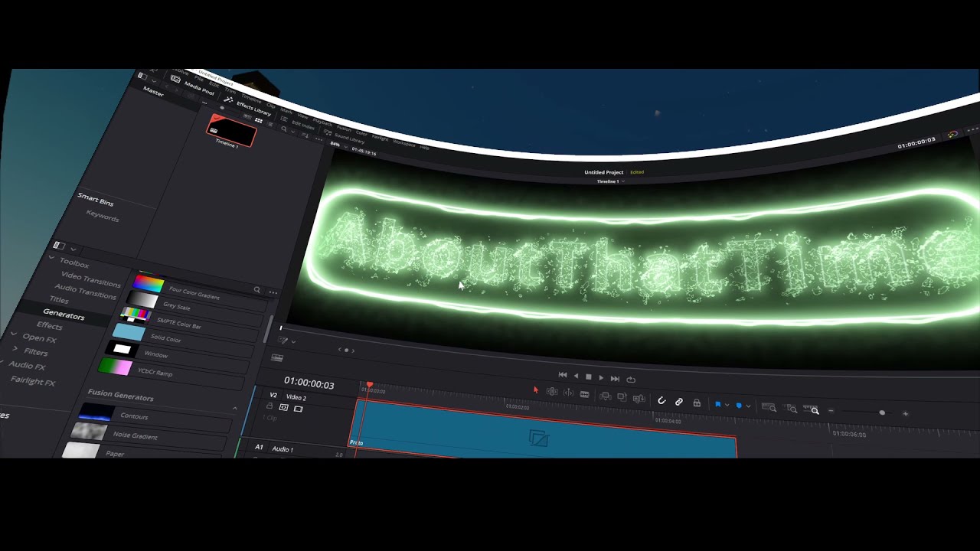Screen dimensions: 980x551
Task: Click the red playhead on timeline ruler
Action: click(370, 384)
